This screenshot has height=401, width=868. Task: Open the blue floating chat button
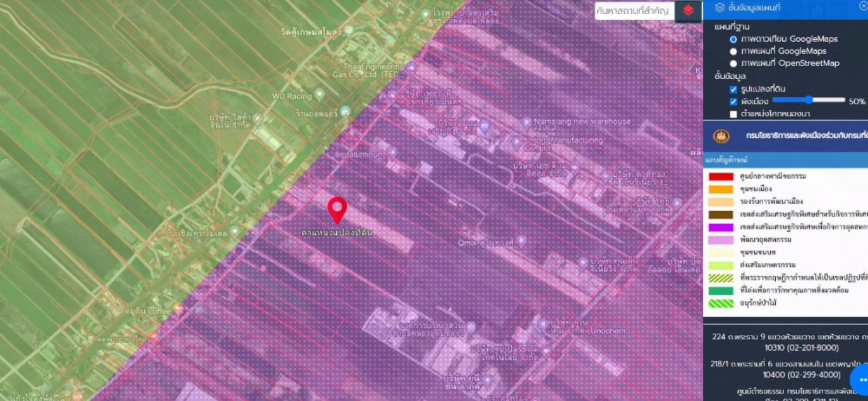pyautogui.click(x=858, y=378)
